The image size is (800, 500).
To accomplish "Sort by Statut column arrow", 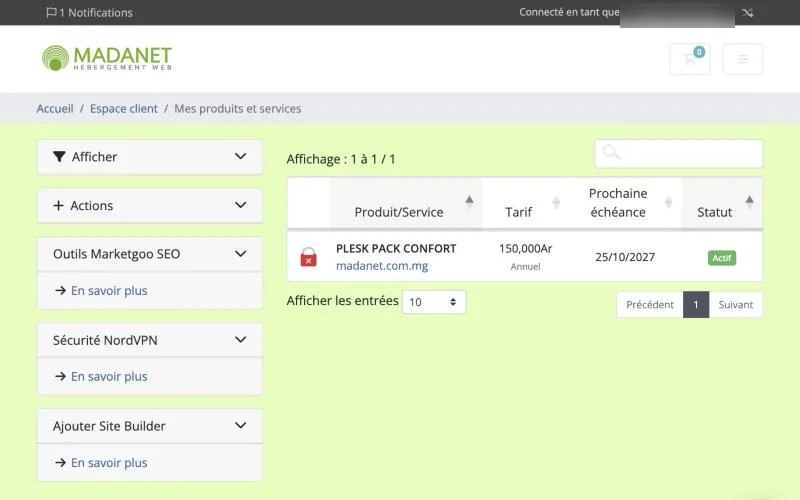I will pos(749,202).
